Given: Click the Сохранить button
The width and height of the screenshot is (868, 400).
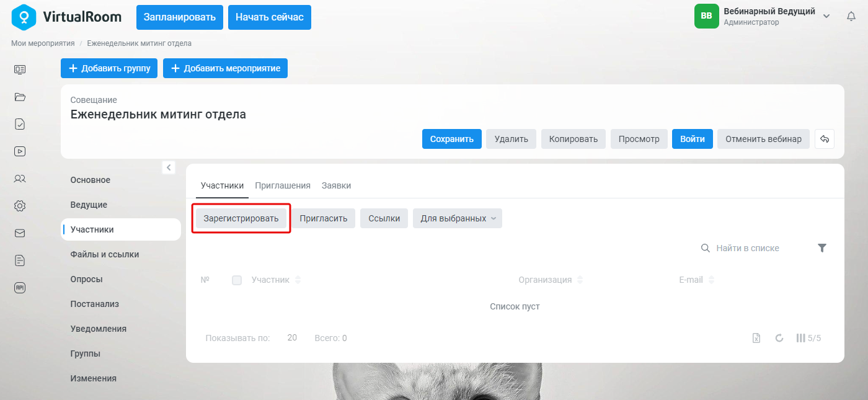Looking at the screenshot, I should click(452, 139).
